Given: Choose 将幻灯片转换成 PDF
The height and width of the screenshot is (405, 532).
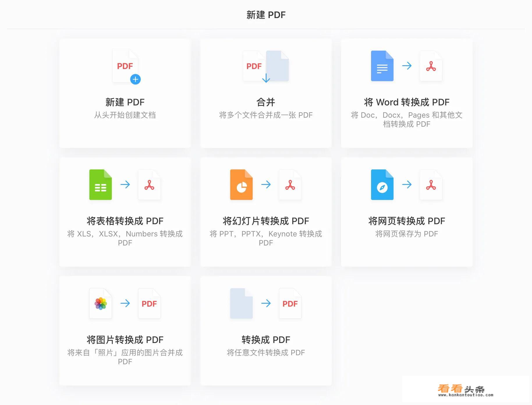Looking at the screenshot, I should 266,221.
